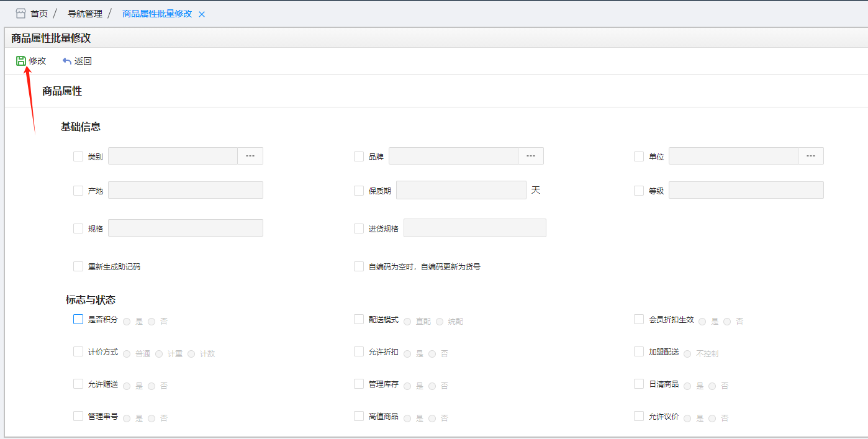This screenshot has width=868, height=439.
Task: Select 否 radio for 高值商品
Action: click(x=432, y=419)
